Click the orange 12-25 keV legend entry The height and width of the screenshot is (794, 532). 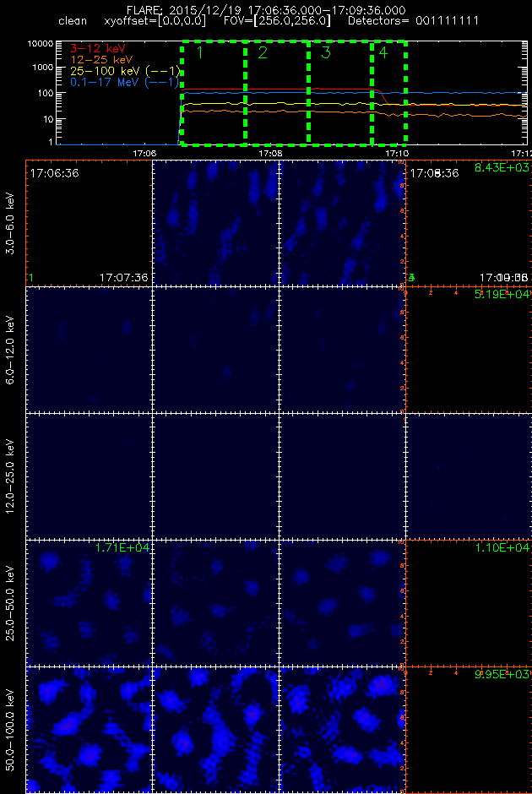click(x=101, y=60)
